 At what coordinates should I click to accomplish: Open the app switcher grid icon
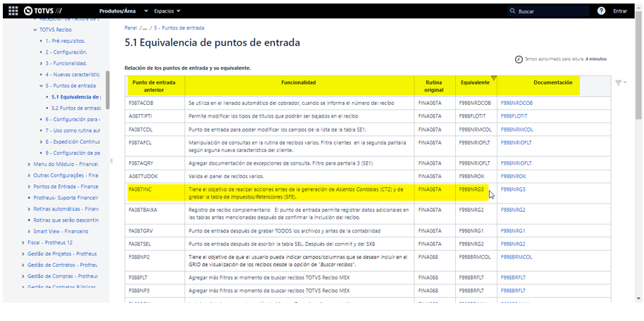pyautogui.click(x=13, y=11)
